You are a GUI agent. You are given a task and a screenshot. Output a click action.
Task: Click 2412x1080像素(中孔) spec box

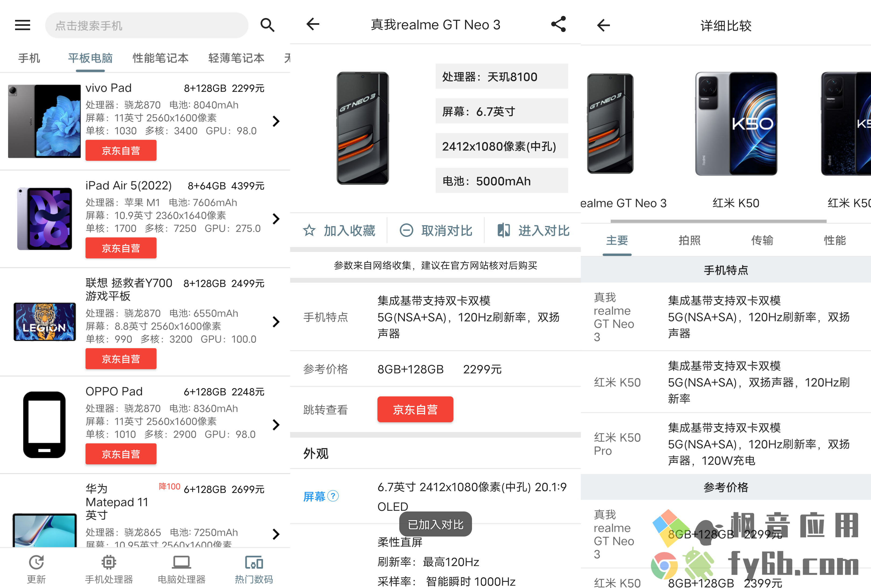pyautogui.click(x=501, y=146)
